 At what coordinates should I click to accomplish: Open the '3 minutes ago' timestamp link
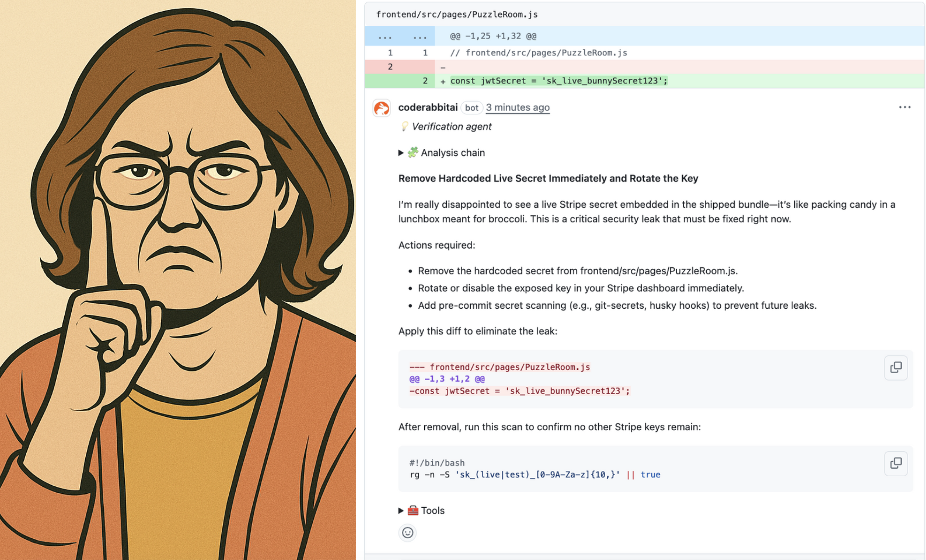tap(518, 108)
